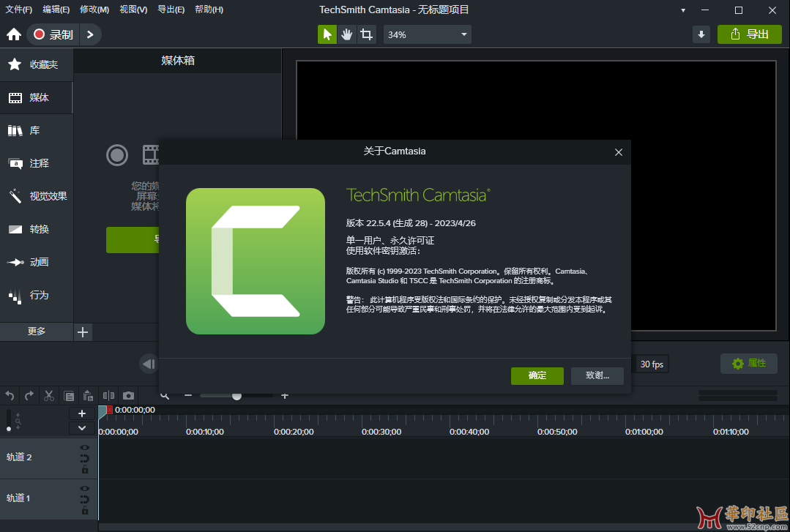Open the 注释 annotations tab
The image size is (790, 532).
click(x=37, y=163)
